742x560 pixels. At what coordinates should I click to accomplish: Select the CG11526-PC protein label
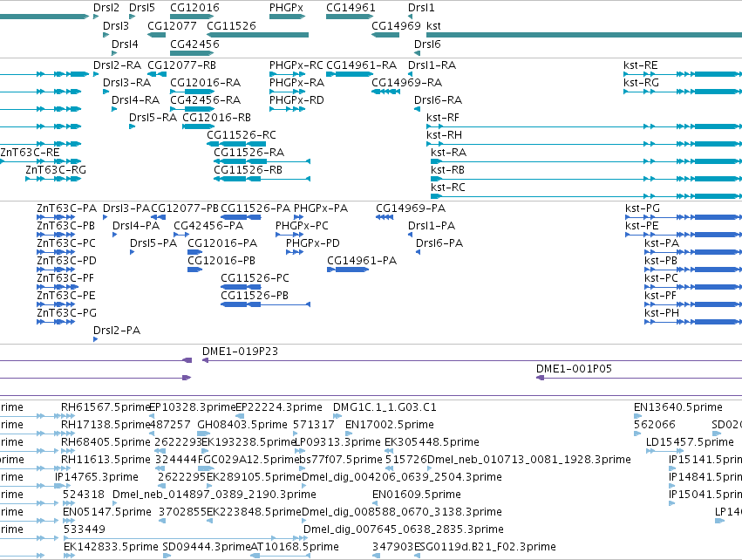(255, 278)
